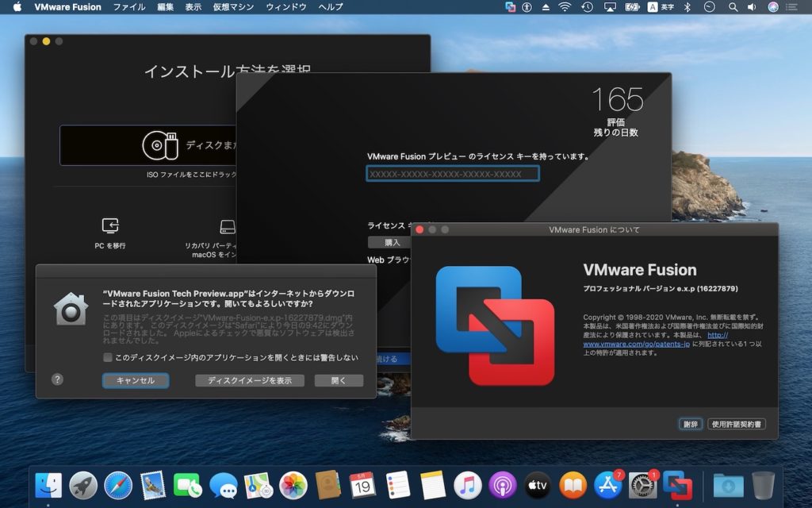Screen dimensions: 812x508
Task: Open VMware Fusion from the Dock
Action: pyautogui.click(x=677, y=484)
